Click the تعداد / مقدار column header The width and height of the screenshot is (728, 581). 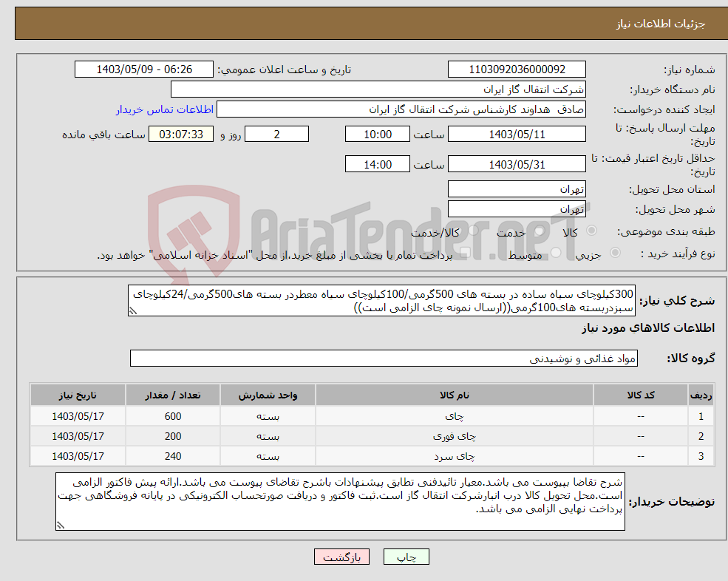click(173, 395)
